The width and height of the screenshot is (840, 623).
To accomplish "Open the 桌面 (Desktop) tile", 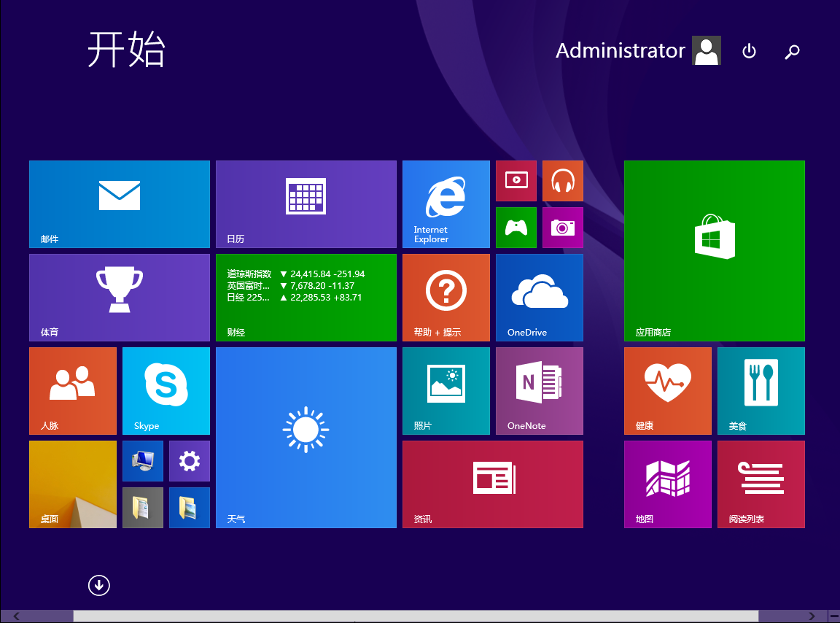I will pos(73,484).
